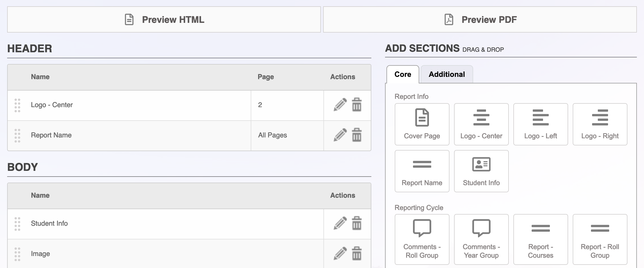This screenshot has height=268, width=644.
Task: Add the Student Info section card
Action: point(481,171)
